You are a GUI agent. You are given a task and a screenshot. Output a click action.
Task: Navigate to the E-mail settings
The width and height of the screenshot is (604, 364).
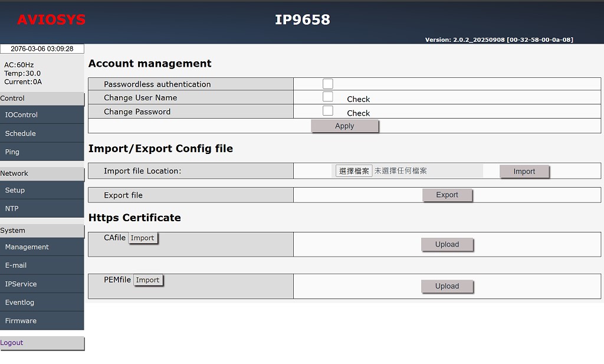tap(42, 265)
